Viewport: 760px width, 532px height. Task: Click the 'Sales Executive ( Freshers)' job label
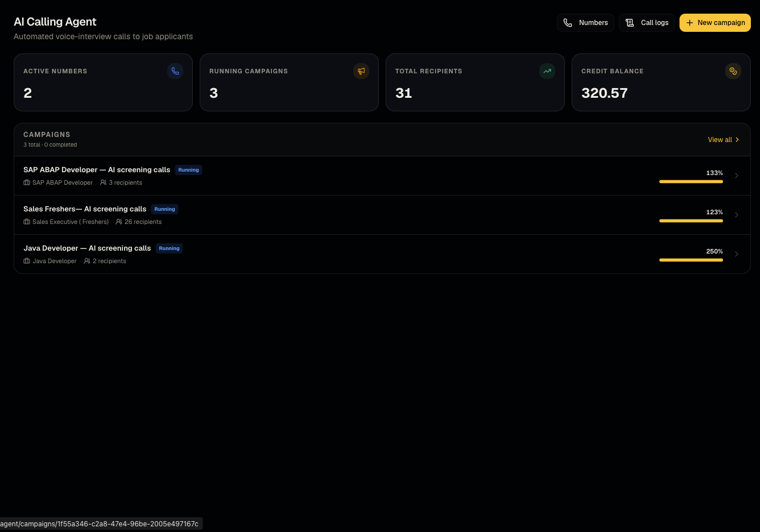(71, 222)
